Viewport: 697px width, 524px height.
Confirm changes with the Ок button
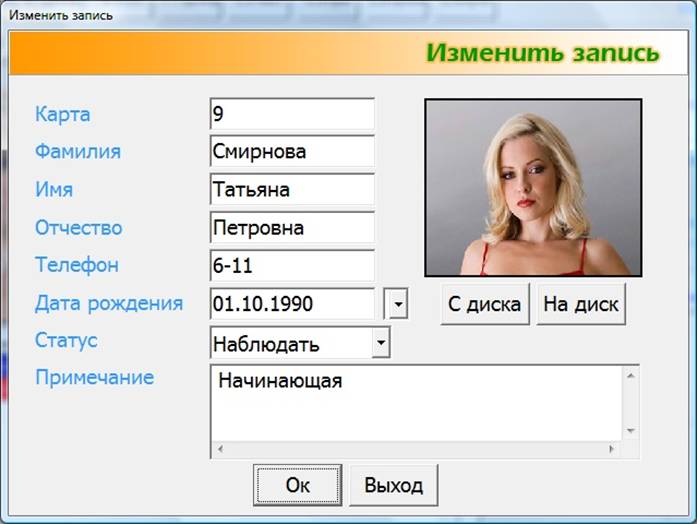[298, 485]
